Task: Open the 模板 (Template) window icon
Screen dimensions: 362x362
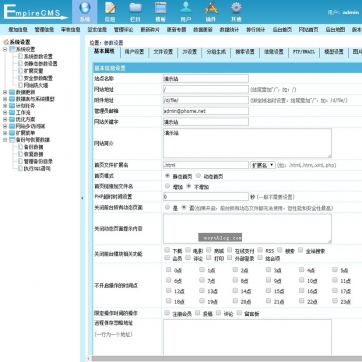Action: tap(160, 8)
